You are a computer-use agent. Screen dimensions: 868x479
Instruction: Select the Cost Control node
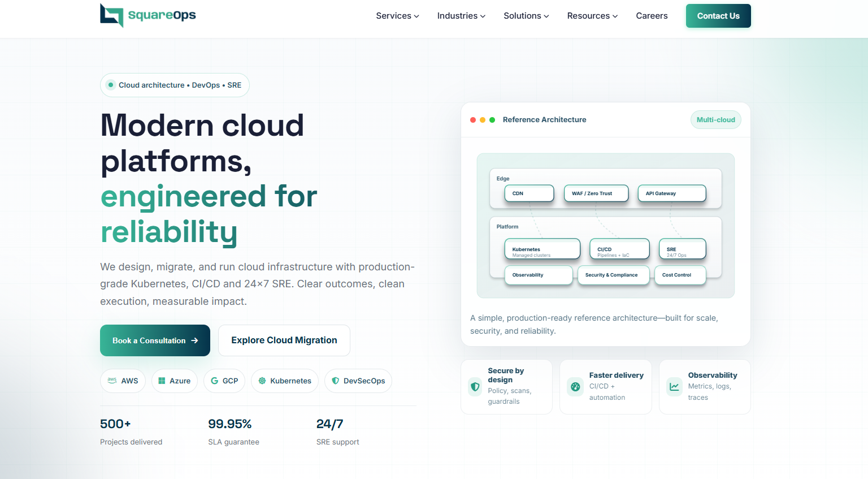point(680,275)
